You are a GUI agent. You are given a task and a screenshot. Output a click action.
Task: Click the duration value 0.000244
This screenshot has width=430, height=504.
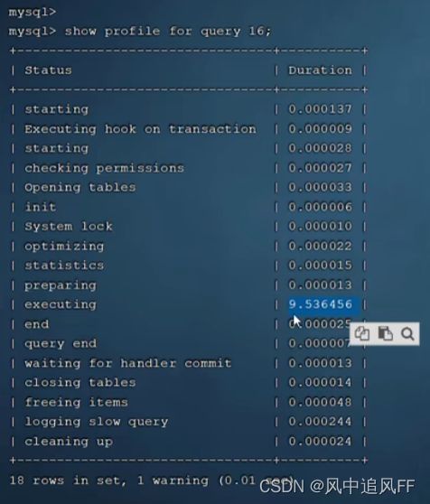click(x=320, y=422)
